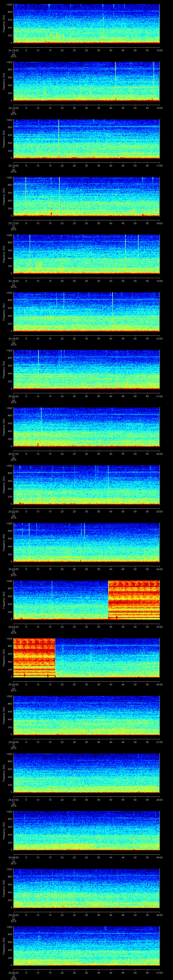The height and width of the screenshot is (980, 173).
Task: Click the 15:00 end label of the first spectrogram
Action: 159,50
